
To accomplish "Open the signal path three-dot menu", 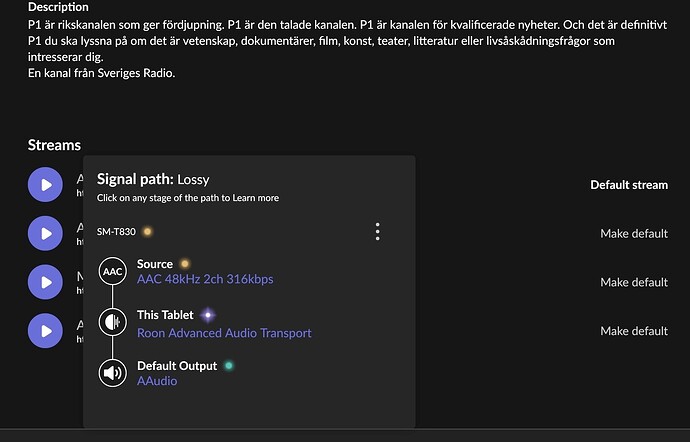I will pos(377,232).
